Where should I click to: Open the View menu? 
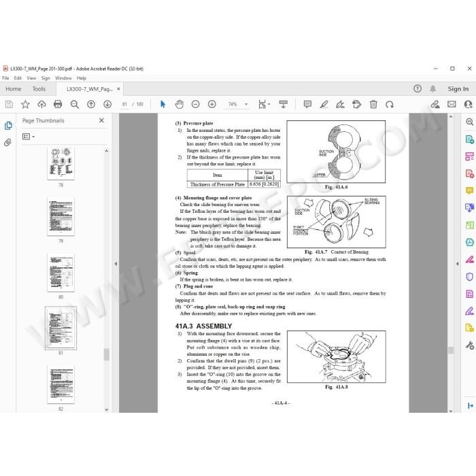click(31, 78)
